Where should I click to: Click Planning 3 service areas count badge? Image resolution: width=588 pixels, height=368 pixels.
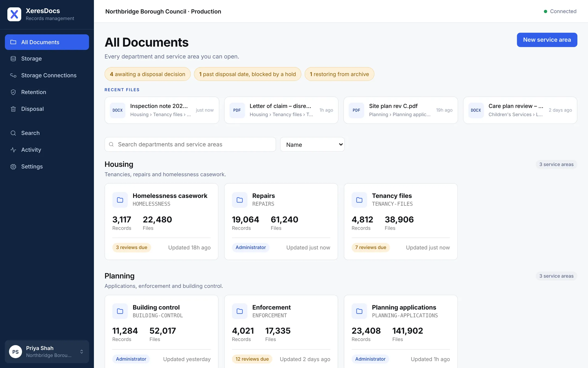pos(556,276)
